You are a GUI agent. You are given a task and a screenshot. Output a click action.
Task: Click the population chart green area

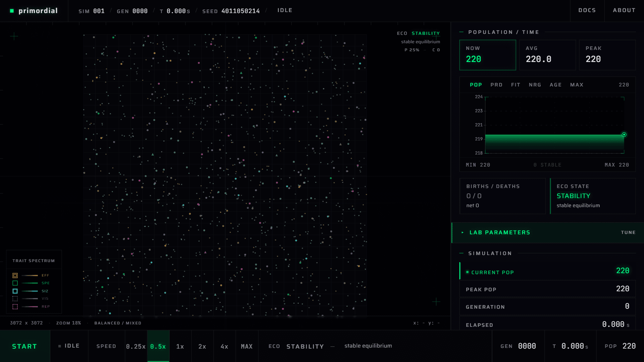(x=554, y=143)
